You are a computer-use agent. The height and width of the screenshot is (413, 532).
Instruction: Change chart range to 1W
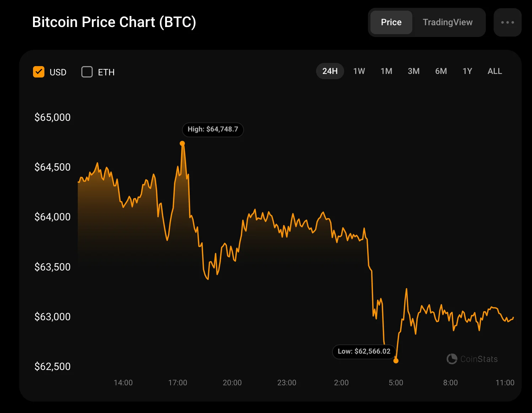pos(359,71)
